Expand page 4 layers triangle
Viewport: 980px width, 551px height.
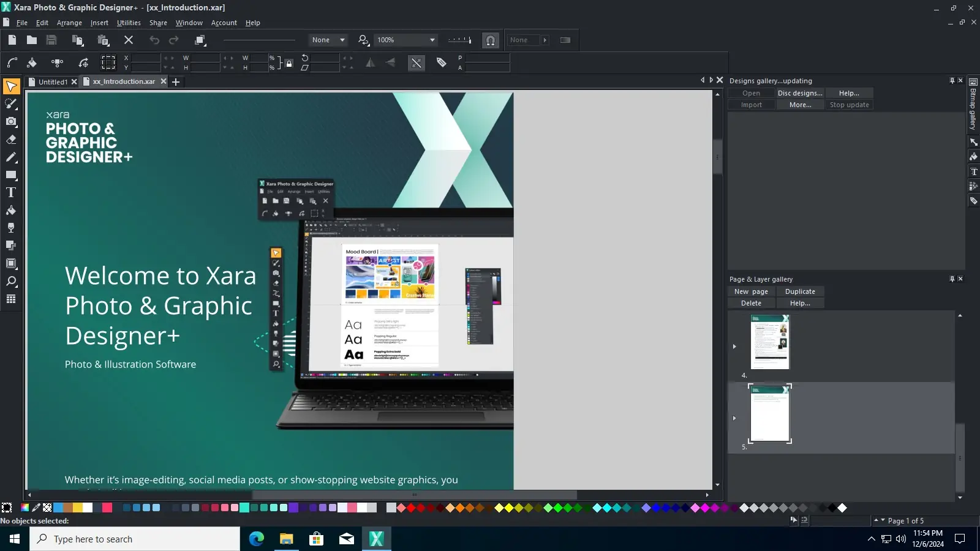click(734, 347)
